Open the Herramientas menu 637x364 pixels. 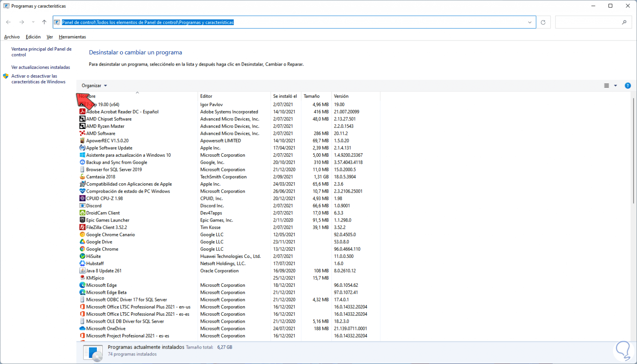(73, 37)
